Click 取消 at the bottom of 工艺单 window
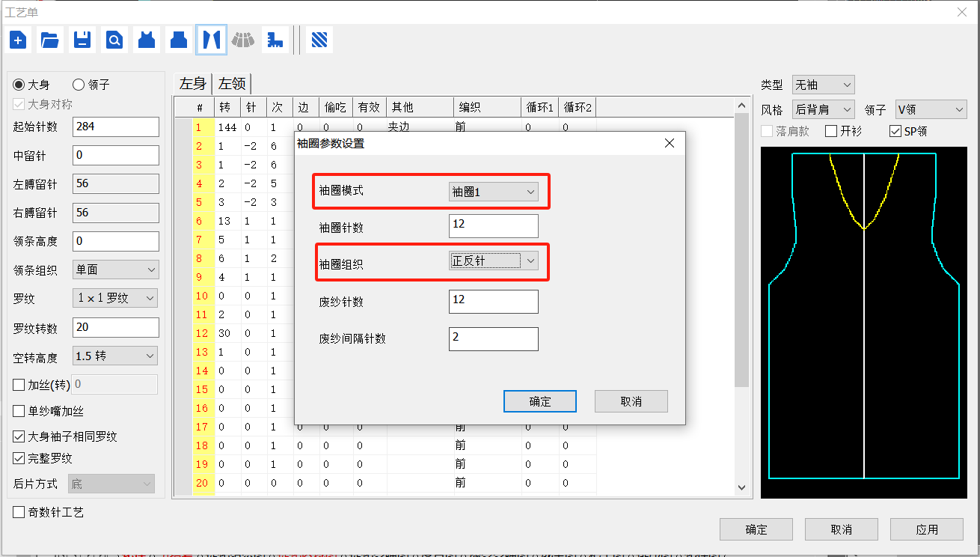The width and height of the screenshot is (980, 557). tap(842, 529)
